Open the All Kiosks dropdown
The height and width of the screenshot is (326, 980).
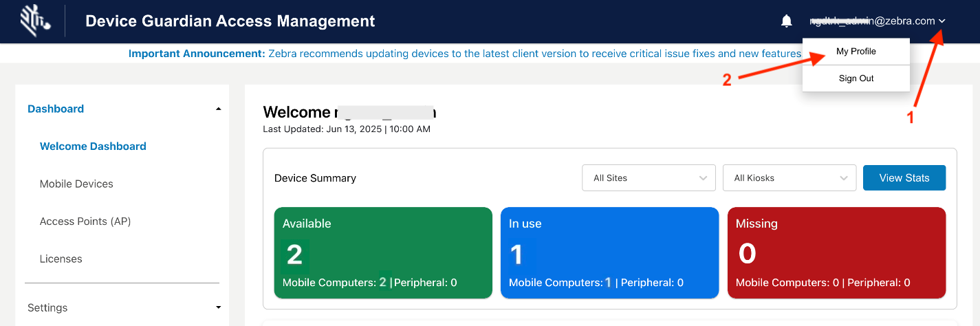[x=789, y=178]
